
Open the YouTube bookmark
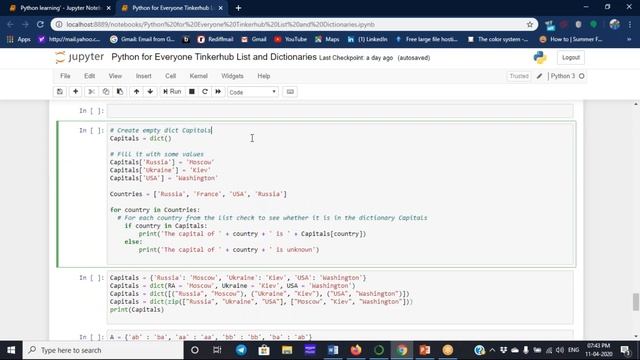(x=290, y=39)
